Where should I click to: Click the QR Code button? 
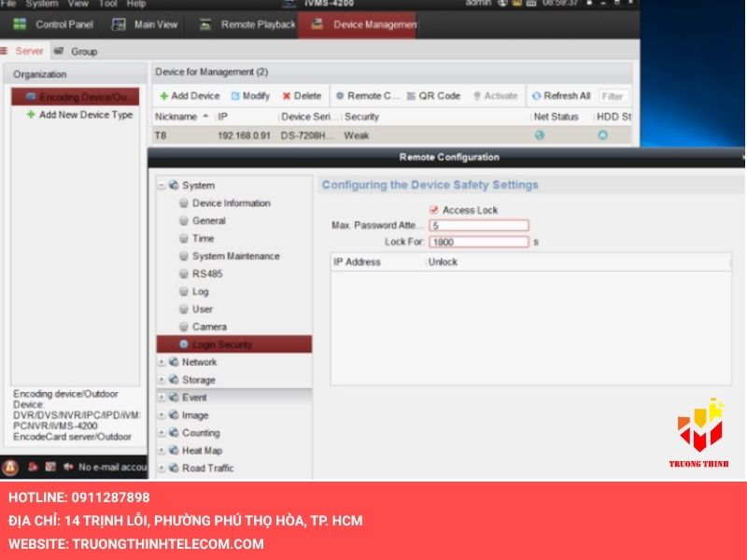click(x=433, y=96)
